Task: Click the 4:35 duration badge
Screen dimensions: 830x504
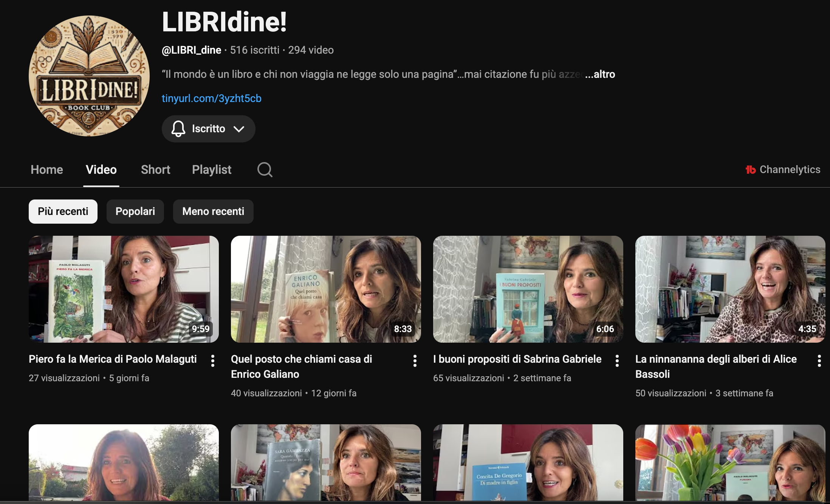Action: click(x=807, y=329)
